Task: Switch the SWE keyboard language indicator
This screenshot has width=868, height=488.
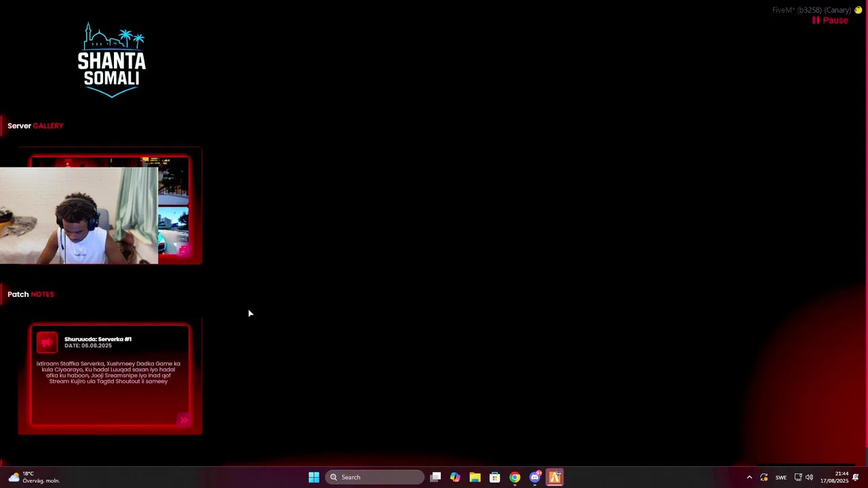Action: pyautogui.click(x=781, y=477)
